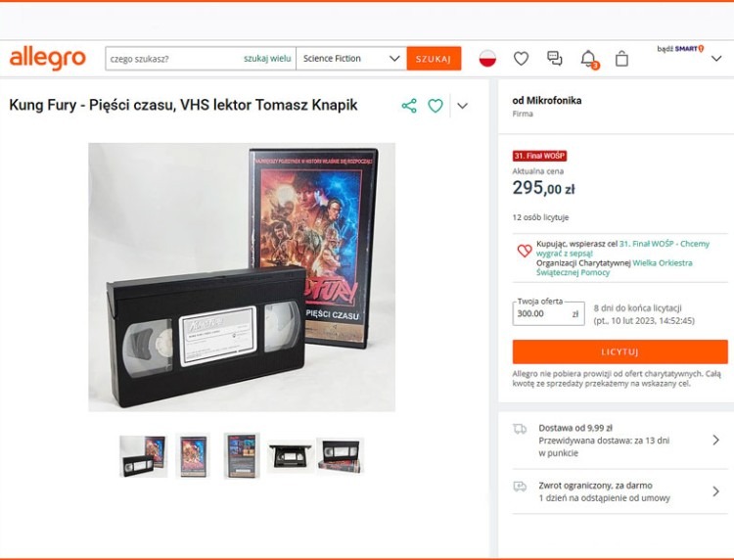Open the shopping bag cart icon
This screenshot has width=734, height=560.
621,59
